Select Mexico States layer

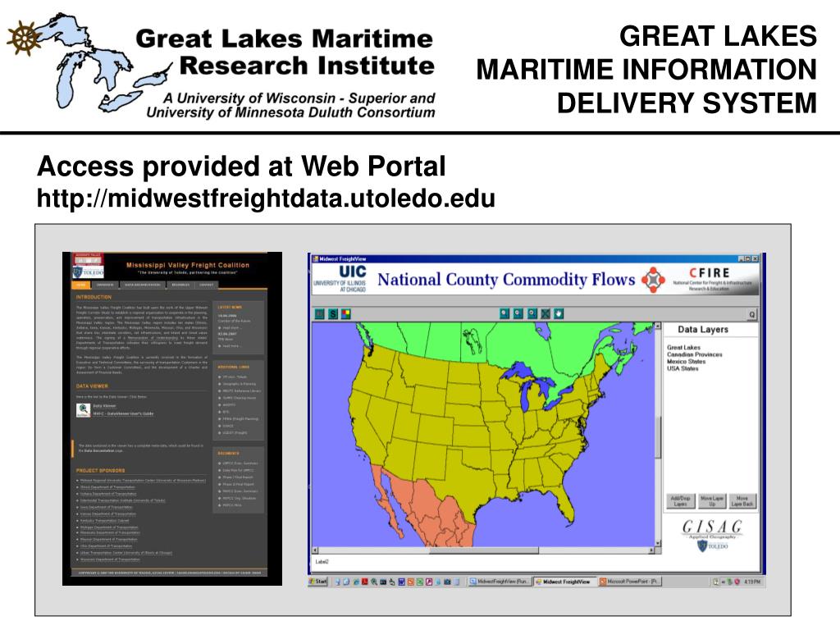(686, 361)
